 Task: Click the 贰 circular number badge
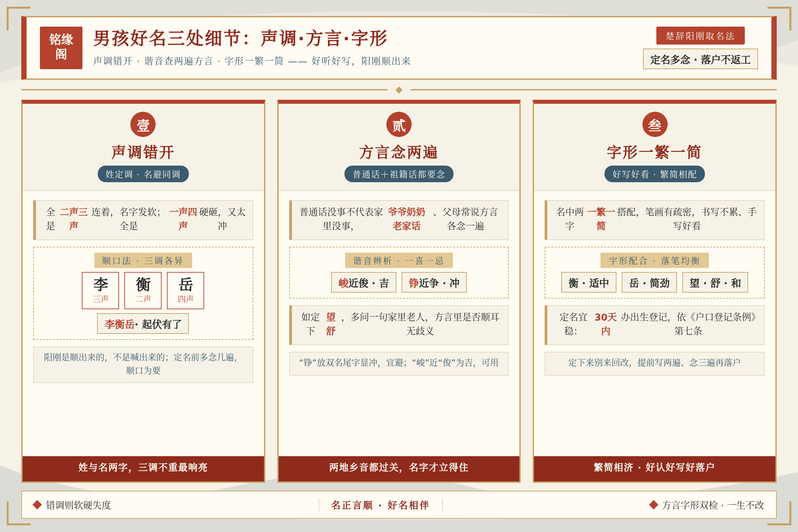click(399, 124)
